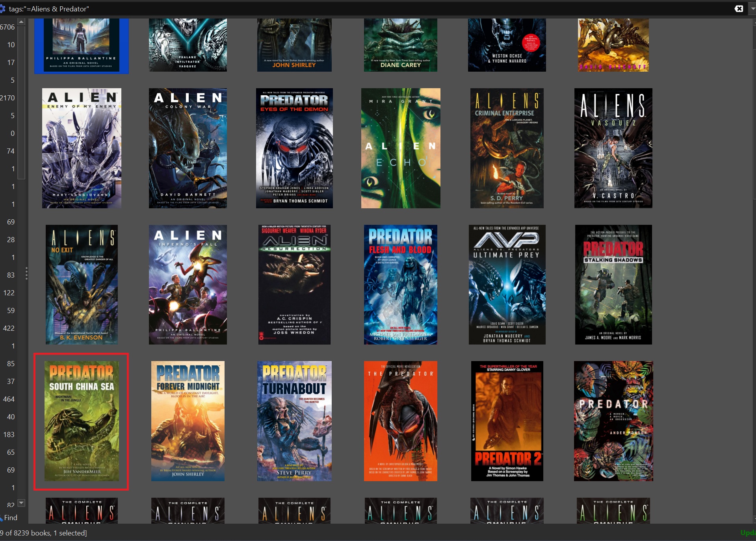Select the David Bischoff book cover
This screenshot has height=541, width=756.
pyautogui.click(x=613, y=45)
